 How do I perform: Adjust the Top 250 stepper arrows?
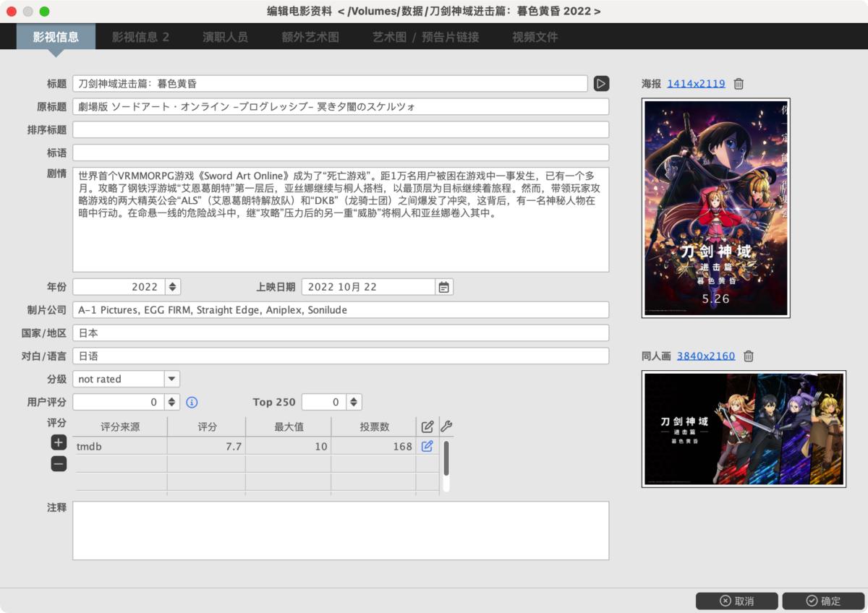(x=354, y=402)
